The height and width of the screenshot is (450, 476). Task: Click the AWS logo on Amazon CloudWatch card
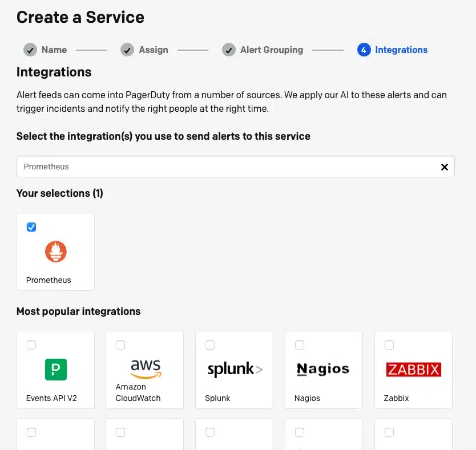click(x=146, y=368)
